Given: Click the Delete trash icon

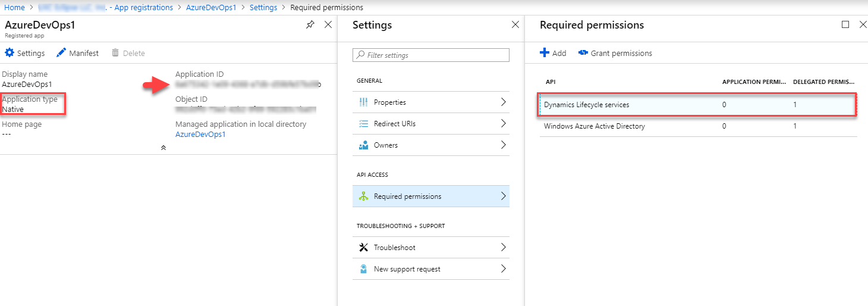Looking at the screenshot, I should pos(115,53).
